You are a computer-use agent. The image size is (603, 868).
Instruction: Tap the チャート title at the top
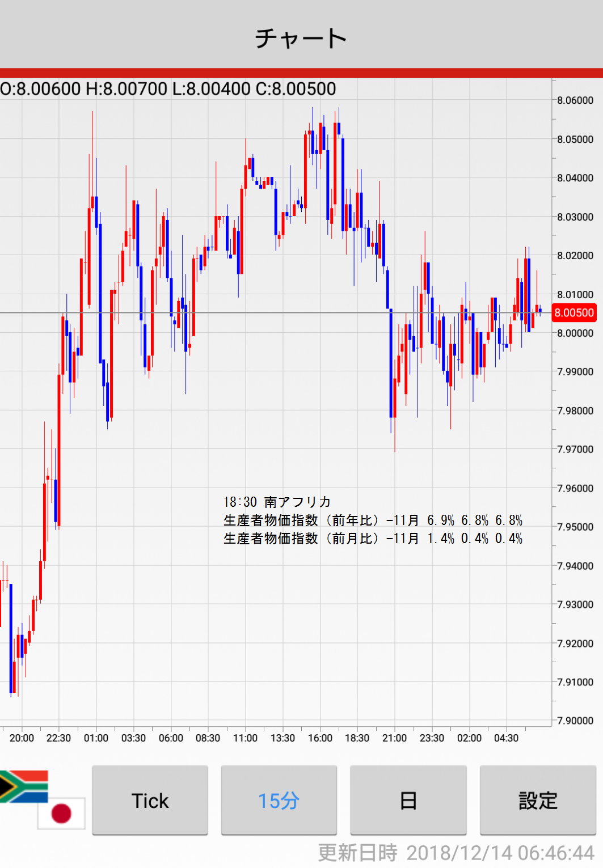301,38
